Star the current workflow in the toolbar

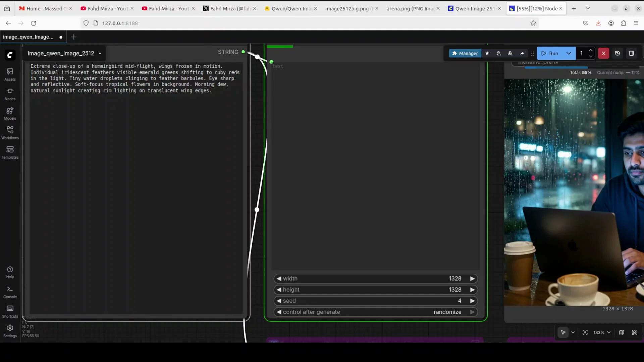487,53
